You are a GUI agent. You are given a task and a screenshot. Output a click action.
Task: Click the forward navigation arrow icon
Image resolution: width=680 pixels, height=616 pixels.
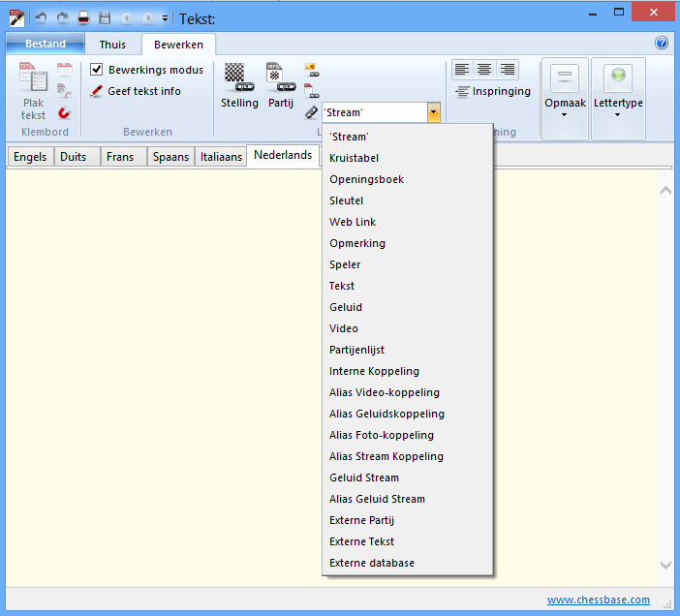click(x=148, y=17)
